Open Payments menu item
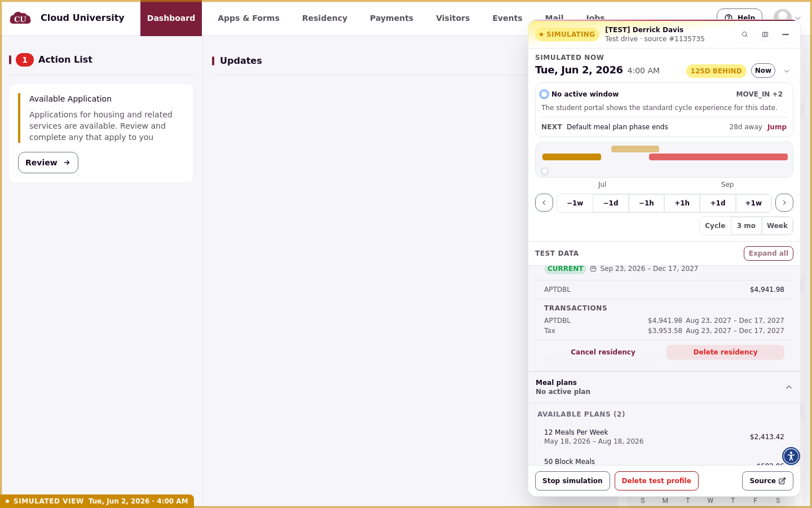Image resolution: width=812 pixels, height=508 pixels. coord(391,18)
